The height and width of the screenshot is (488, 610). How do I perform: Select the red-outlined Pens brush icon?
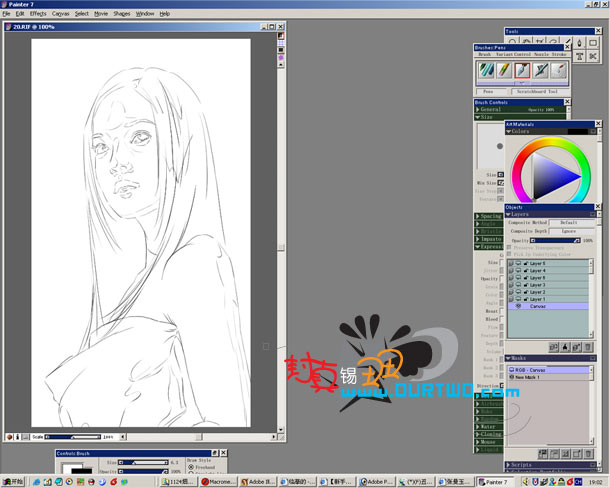click(522, 70)
